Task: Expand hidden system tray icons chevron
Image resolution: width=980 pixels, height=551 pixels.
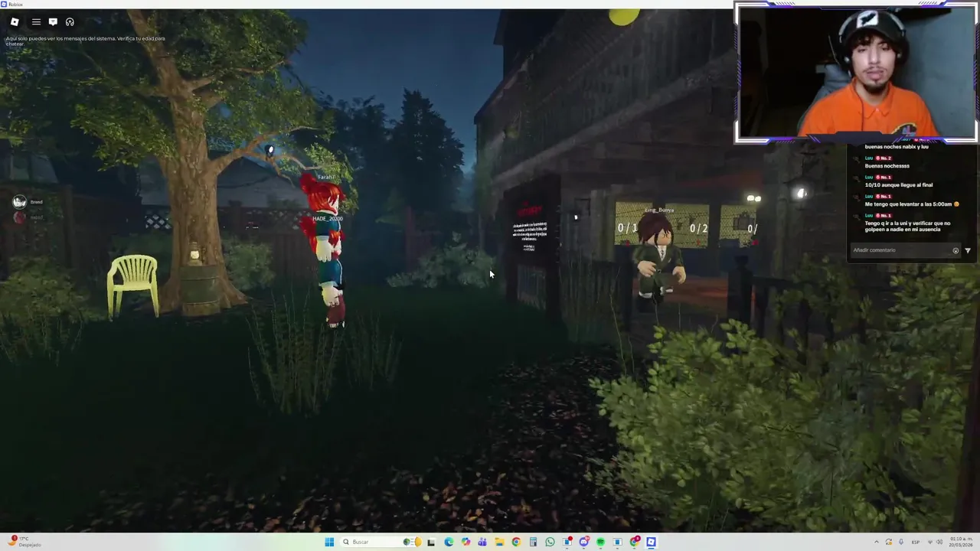Action: click(x=877, y=542)
